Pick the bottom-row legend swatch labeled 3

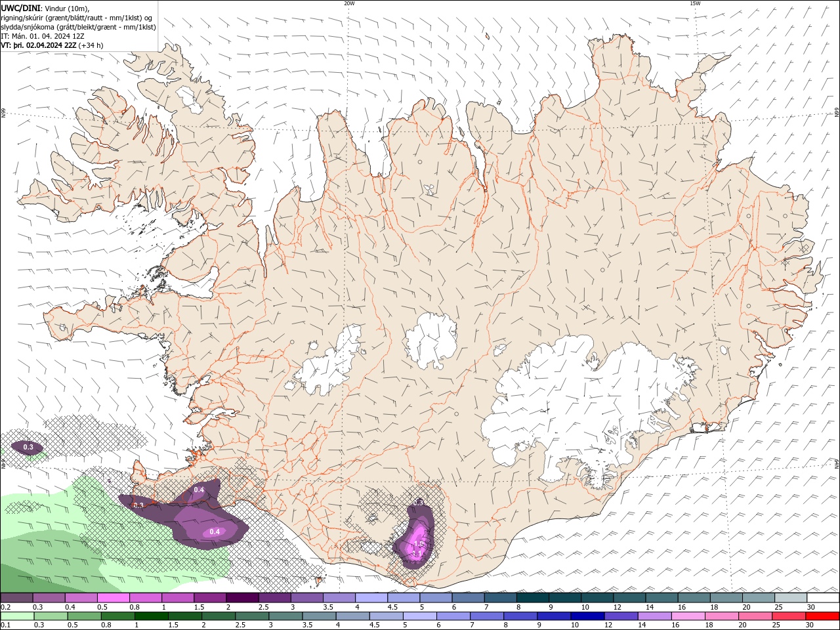[285, 616]
